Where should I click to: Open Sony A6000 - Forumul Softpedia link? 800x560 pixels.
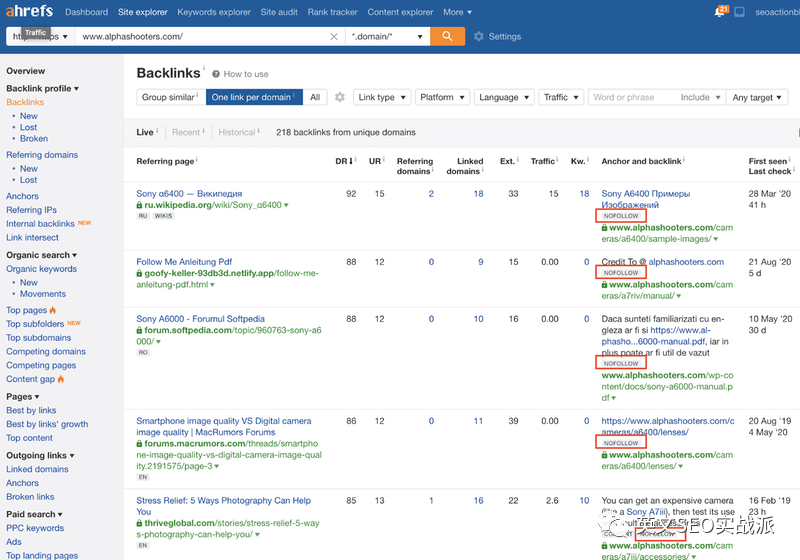pos(200,319)
